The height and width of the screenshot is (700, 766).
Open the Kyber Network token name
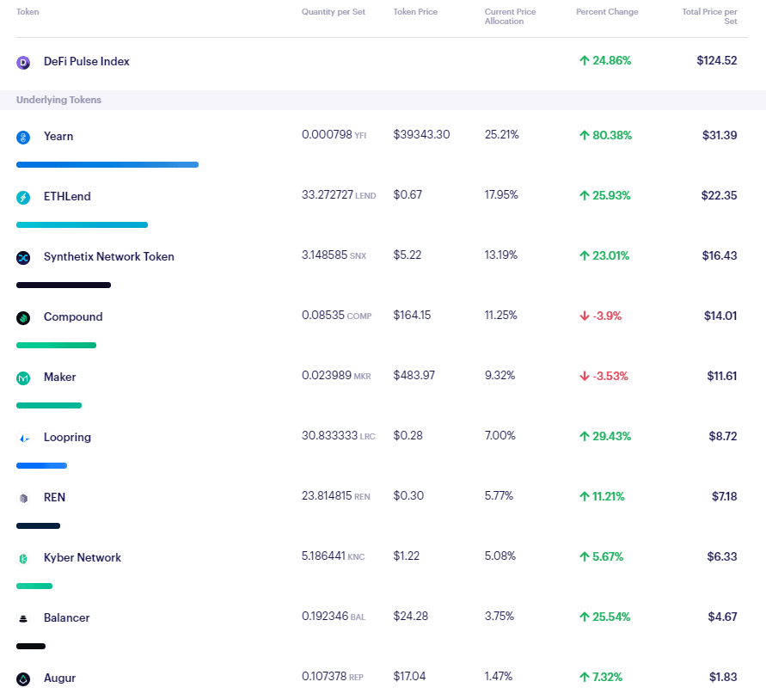coord(83,558)
